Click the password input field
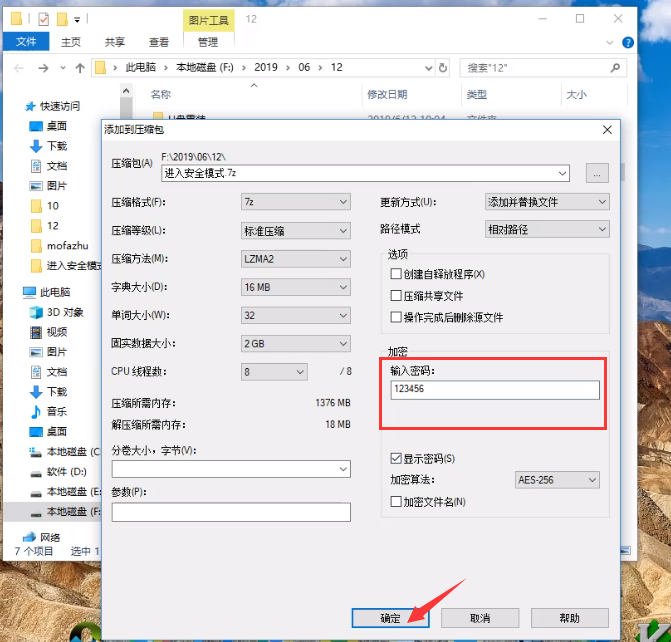671x642 pixels. (494, 390)
